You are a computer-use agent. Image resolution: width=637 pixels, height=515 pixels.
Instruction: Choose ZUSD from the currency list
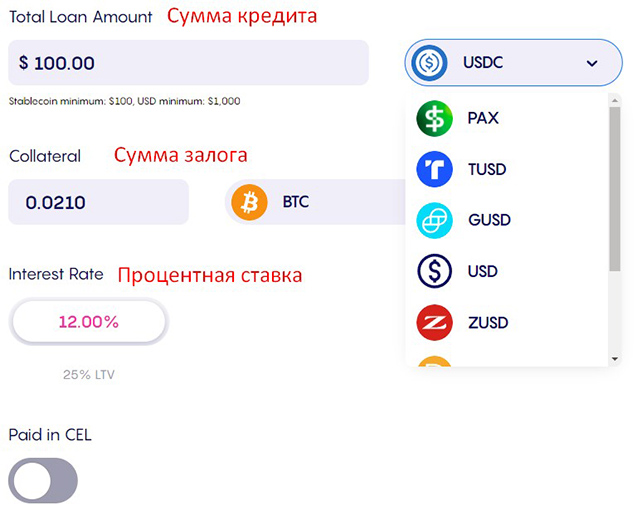(488, 322)
